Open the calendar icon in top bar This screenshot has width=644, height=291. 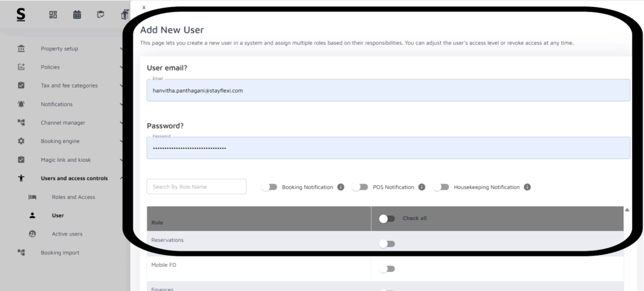point(77,14)
